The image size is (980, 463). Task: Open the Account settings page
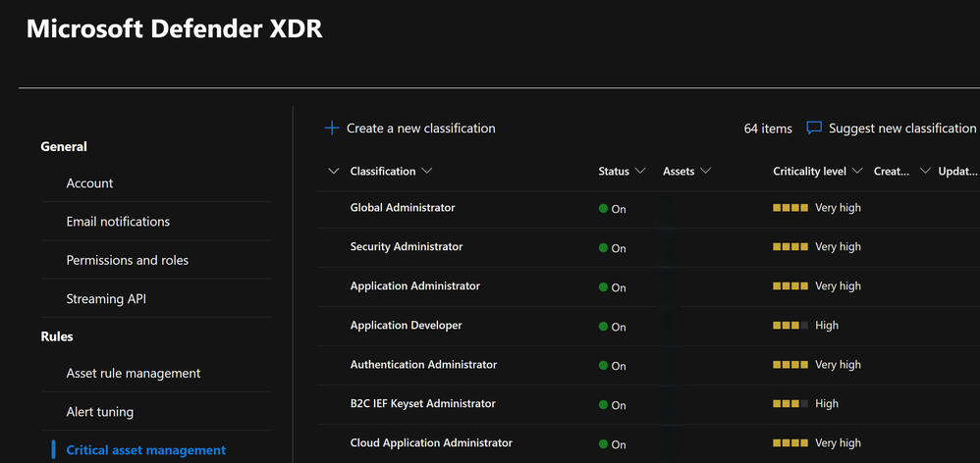[89, 182]
